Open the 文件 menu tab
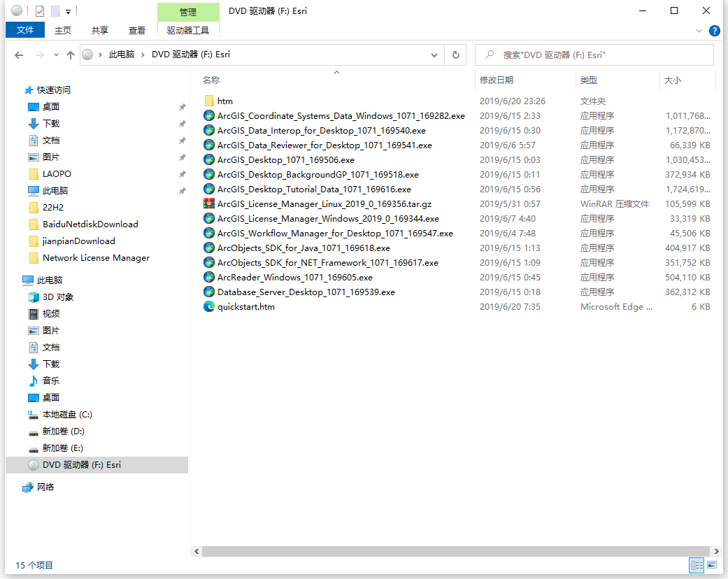728x579 pixels. click(25, 30)
